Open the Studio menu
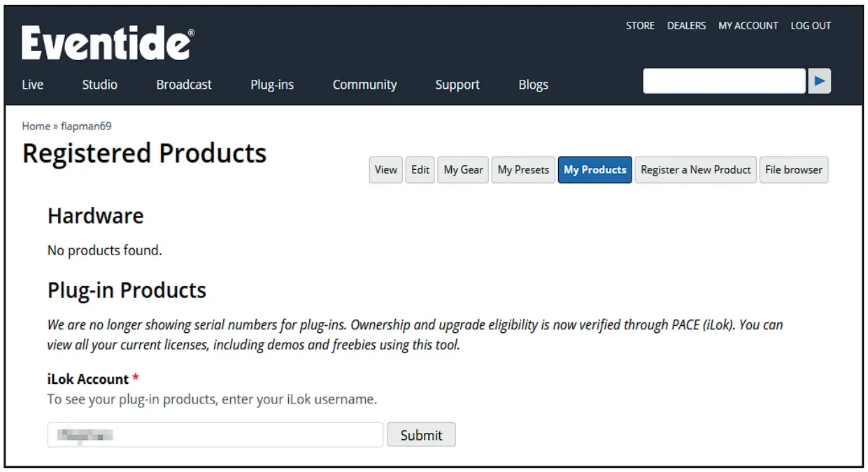This screenshot has height=472, width=868. pyautogui.click(x=99, y=85)
